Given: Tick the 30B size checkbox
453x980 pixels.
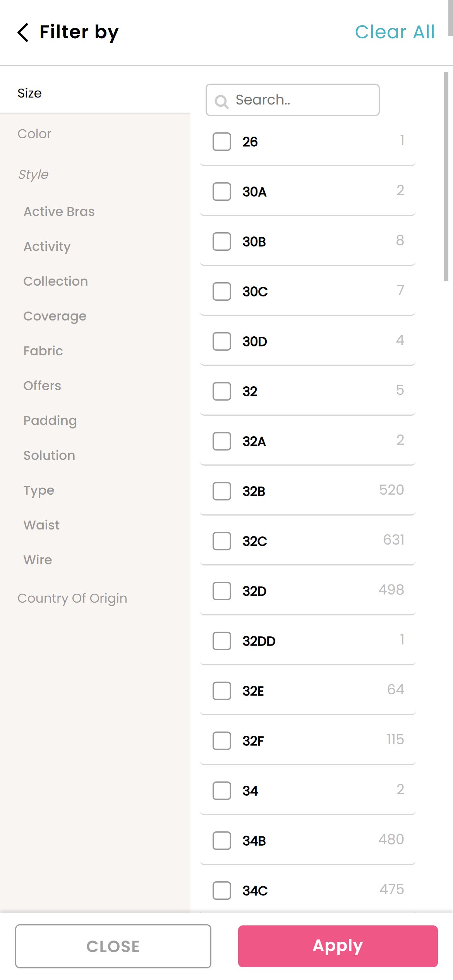Looking at the screenshot, I should tap(222, 242).
